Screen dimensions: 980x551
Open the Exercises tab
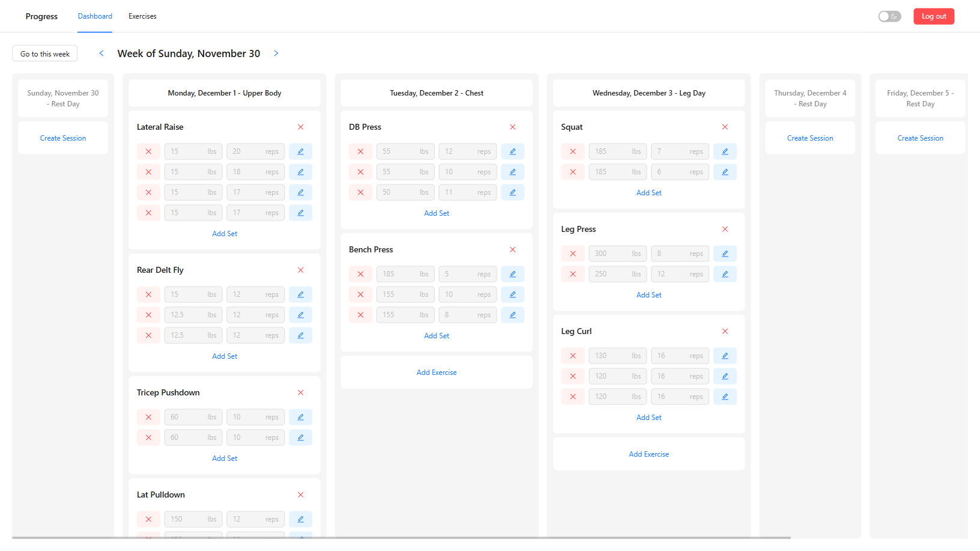142,16
